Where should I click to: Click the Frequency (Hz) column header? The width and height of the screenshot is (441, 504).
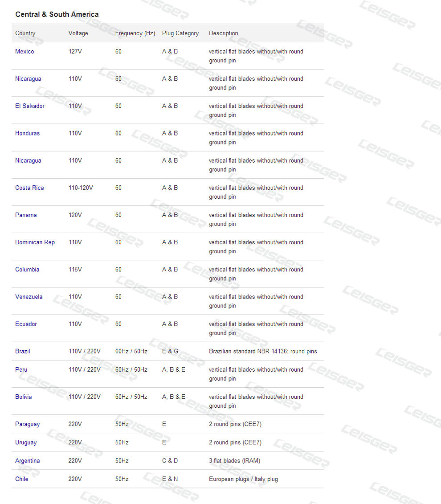tap(135, 33)
